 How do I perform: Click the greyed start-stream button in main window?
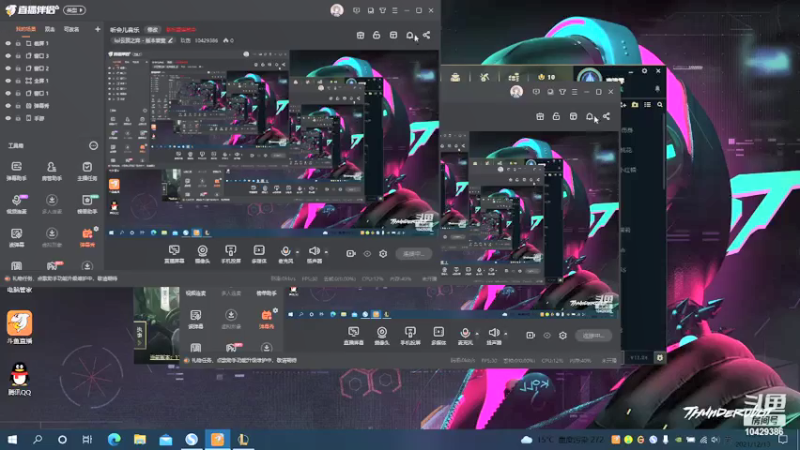[x=413, y=254]
